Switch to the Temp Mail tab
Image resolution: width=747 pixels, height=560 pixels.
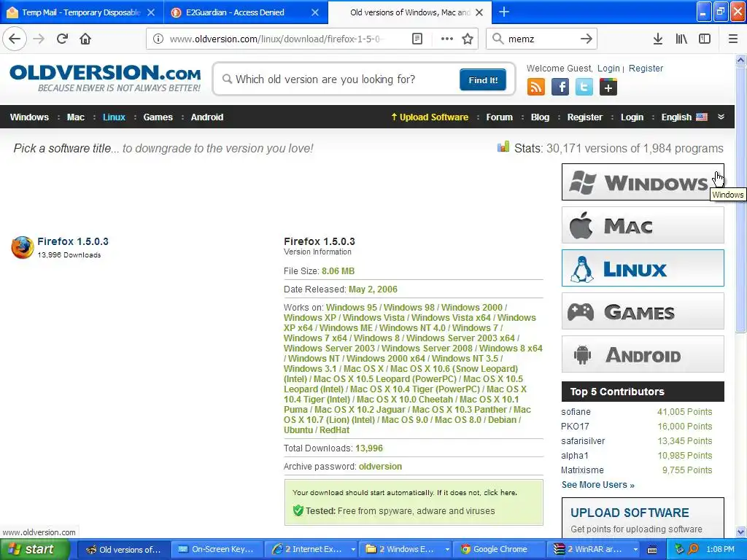click(x=81, y=12)
